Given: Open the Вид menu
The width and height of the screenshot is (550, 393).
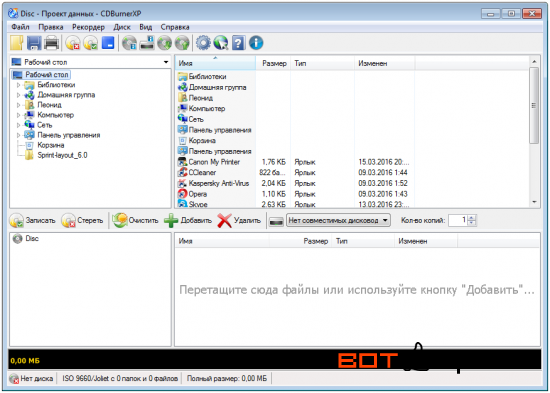Looking at the screenshot, I should click(146, 27).
